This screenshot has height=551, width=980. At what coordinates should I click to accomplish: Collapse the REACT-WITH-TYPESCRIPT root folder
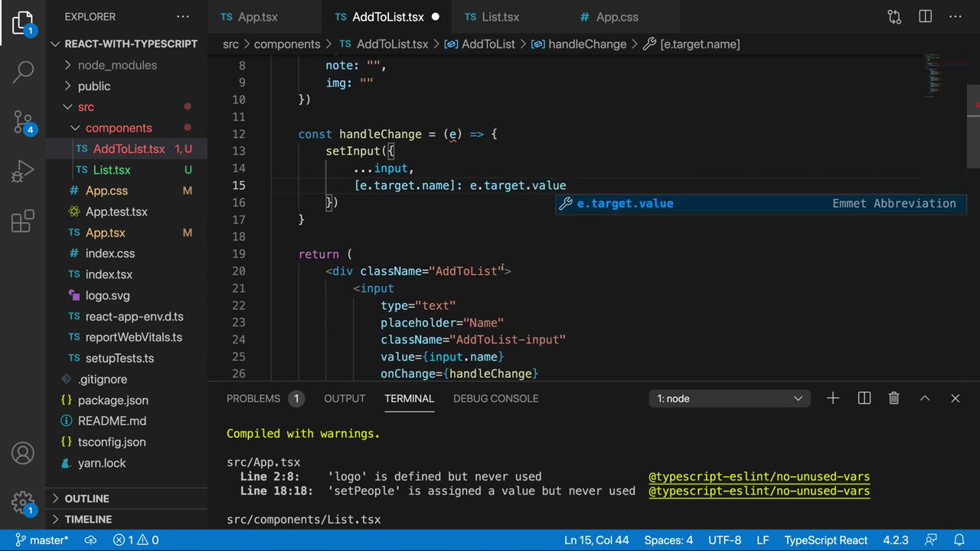click(x=126, y=44)
